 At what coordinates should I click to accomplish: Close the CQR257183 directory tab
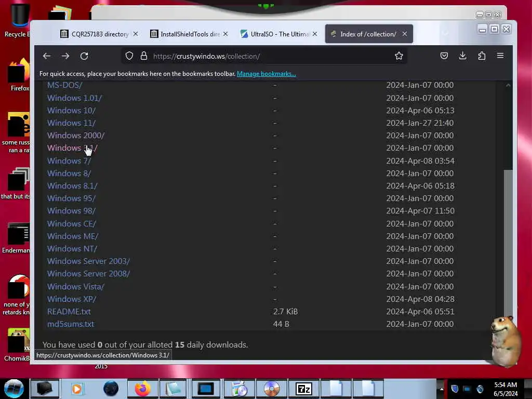[x=136, y=34]
